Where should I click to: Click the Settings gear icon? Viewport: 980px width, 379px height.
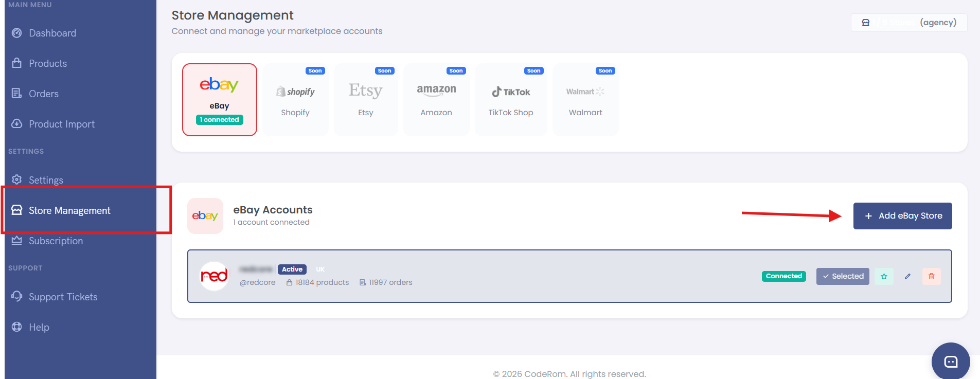point(17,179)
